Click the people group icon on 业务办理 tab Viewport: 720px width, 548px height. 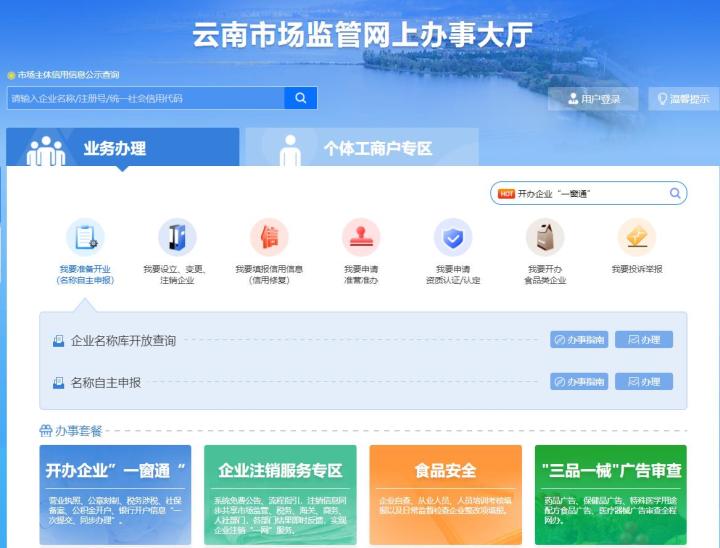[46, 151]
